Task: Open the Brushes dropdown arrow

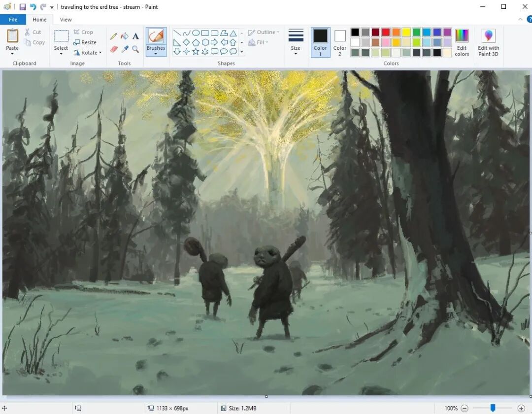Action: pyautogui.click(x=156, y=54)
